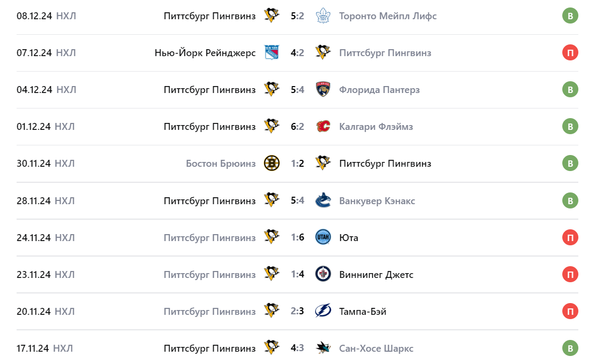Click the 5:2 score on 08.12.24
Image resolution: width=596 pixels, height=364 pixels.
coord(297,16)
